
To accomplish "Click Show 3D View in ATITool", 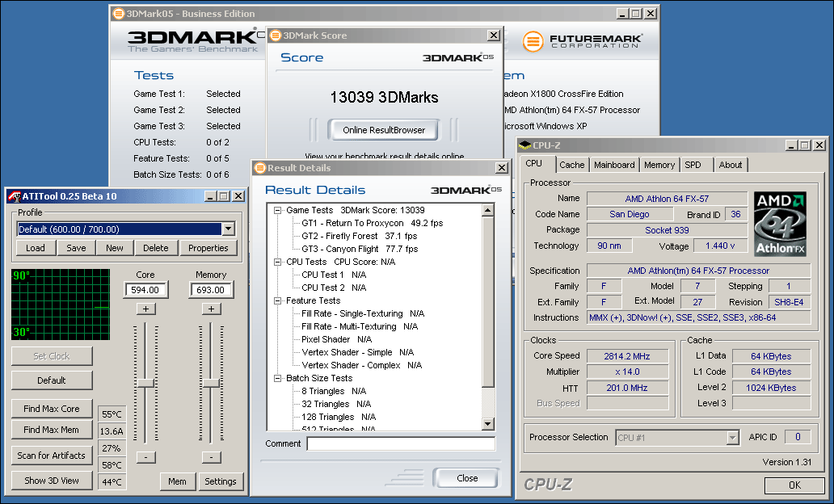I will [52, 480].
